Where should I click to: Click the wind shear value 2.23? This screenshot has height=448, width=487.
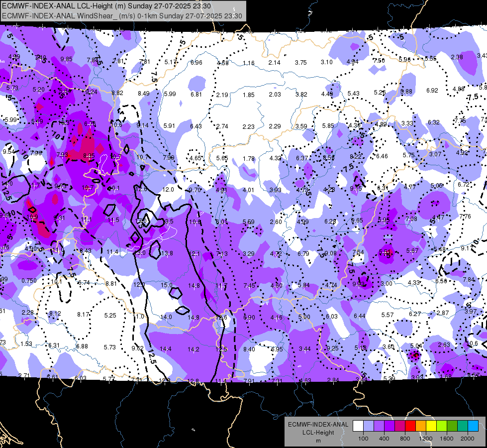click(248, 126)
